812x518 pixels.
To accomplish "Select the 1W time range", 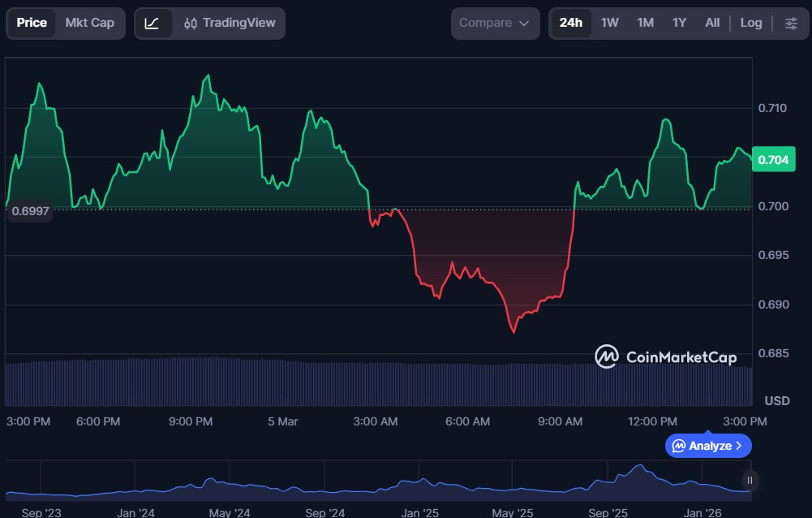I will point(609,23).
